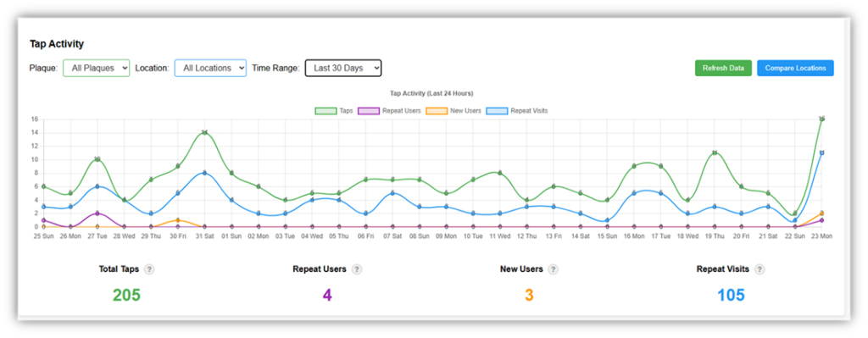Click the 15 Sun axis label
The height and width of the screenshot is (338, 868).
(607, 236)
